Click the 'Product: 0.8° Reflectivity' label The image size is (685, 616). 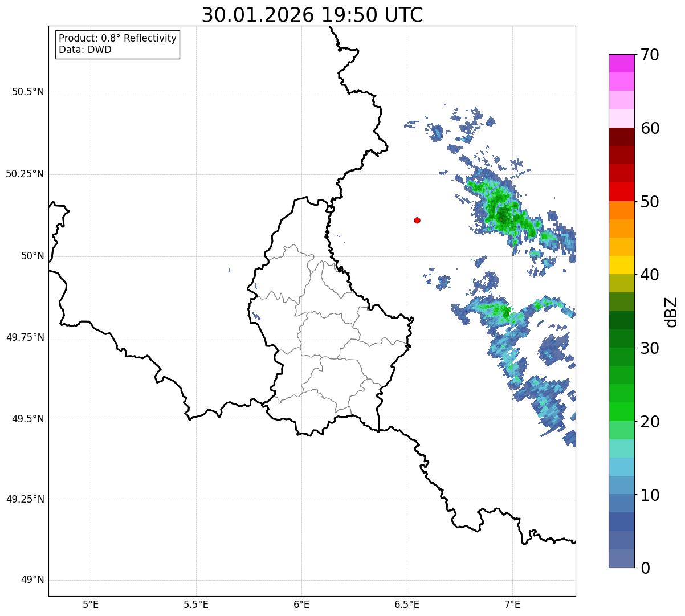coord(118,38)
